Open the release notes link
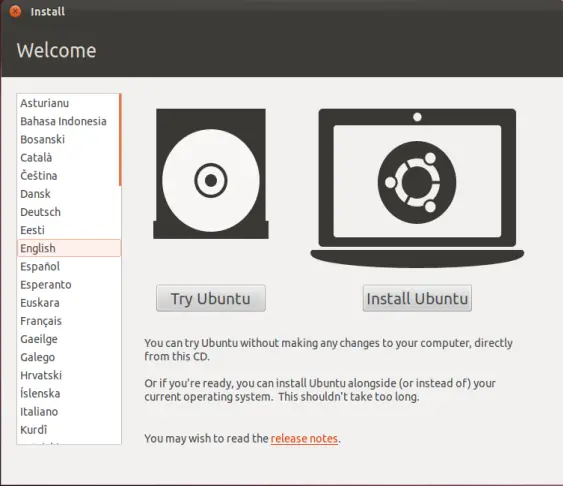The image size is (563, 486). click(304, 439)
